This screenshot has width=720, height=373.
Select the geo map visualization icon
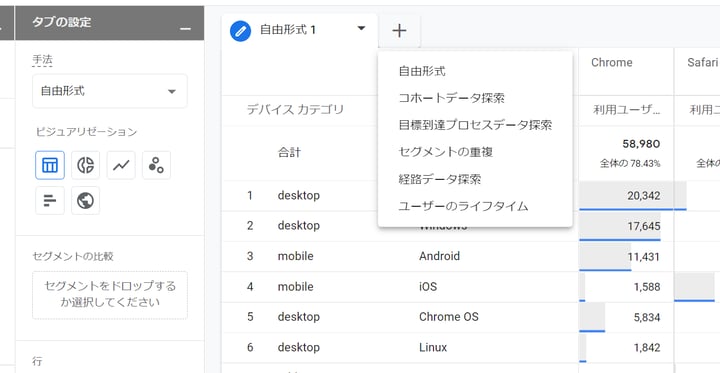coord(85,200)
